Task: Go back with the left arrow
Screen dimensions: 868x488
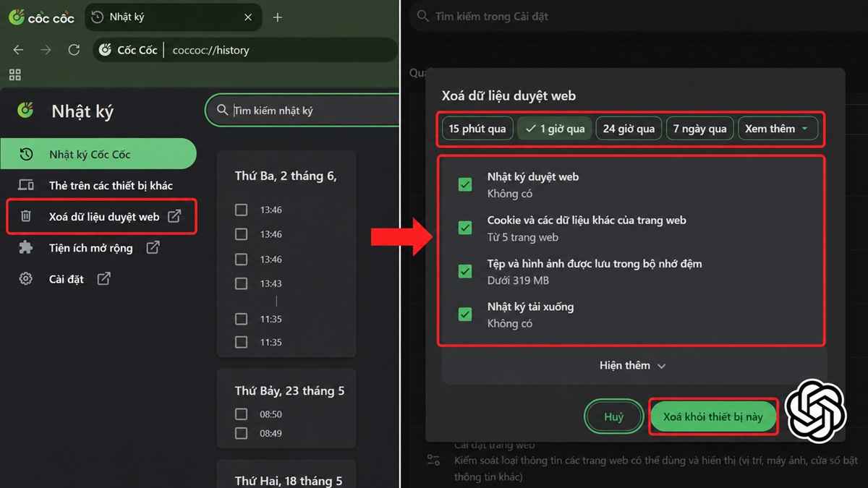Action: (19, 50)
